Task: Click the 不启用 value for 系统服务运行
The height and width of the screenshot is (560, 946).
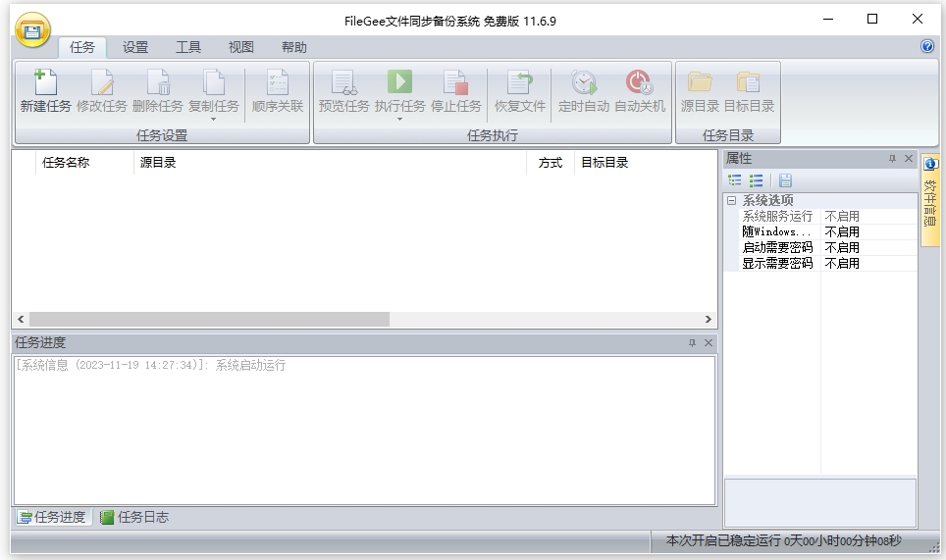Action: 842,216
